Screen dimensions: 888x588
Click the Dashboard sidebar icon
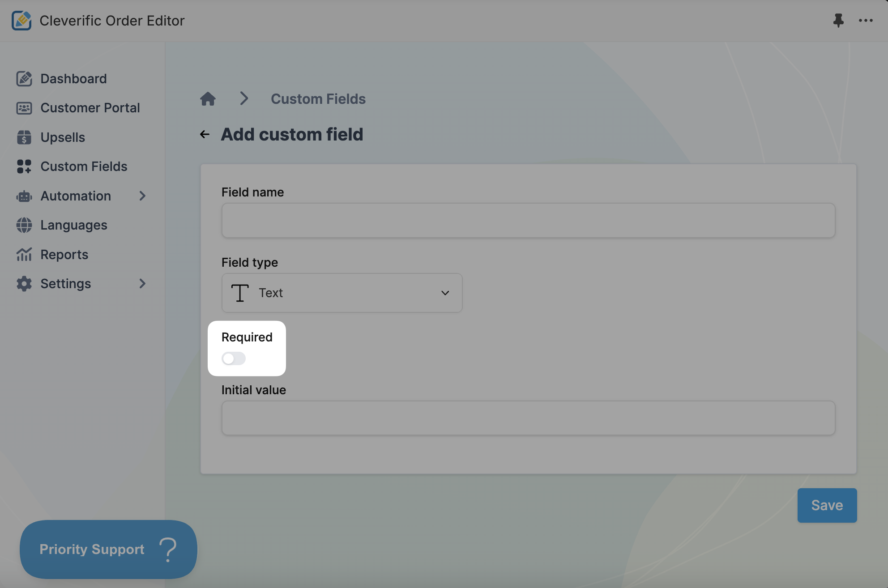click(x=24, y=79)
